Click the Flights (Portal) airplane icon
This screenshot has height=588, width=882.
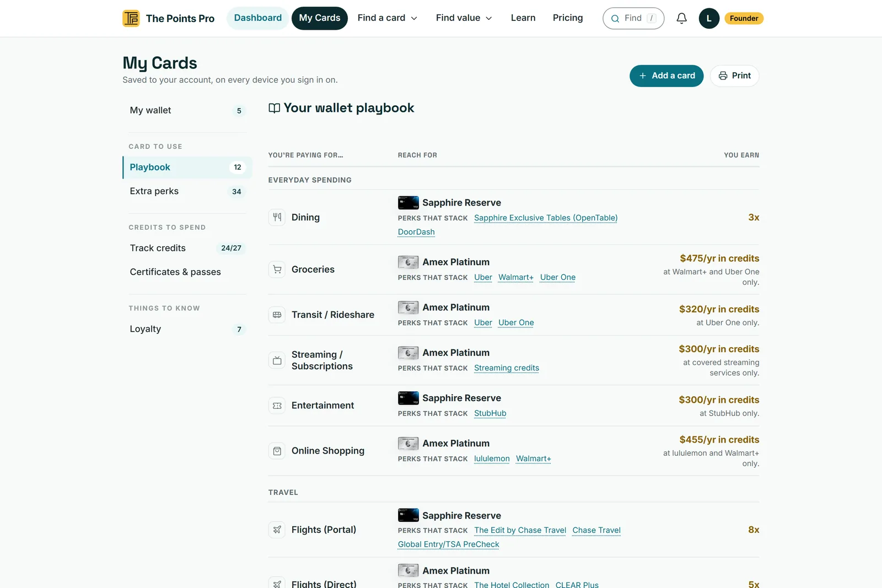point(277,530)
